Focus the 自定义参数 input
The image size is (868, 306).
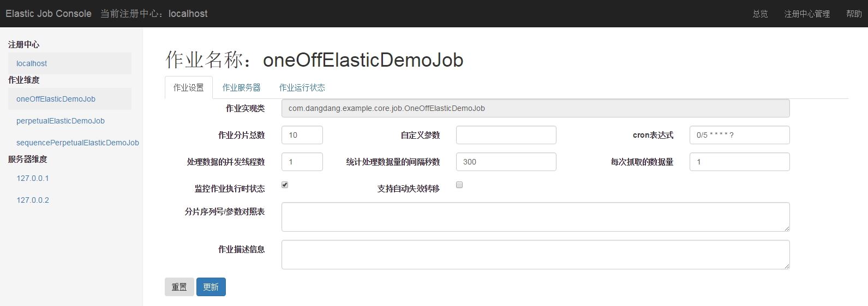[x=506, y=135]
